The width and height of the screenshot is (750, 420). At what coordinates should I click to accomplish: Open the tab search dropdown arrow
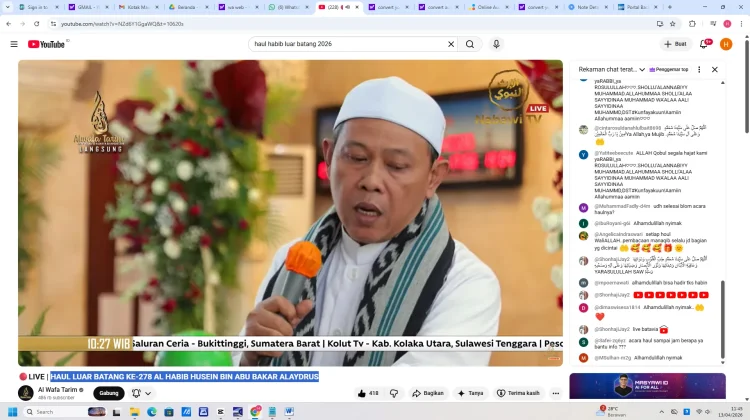coord(7,7)
